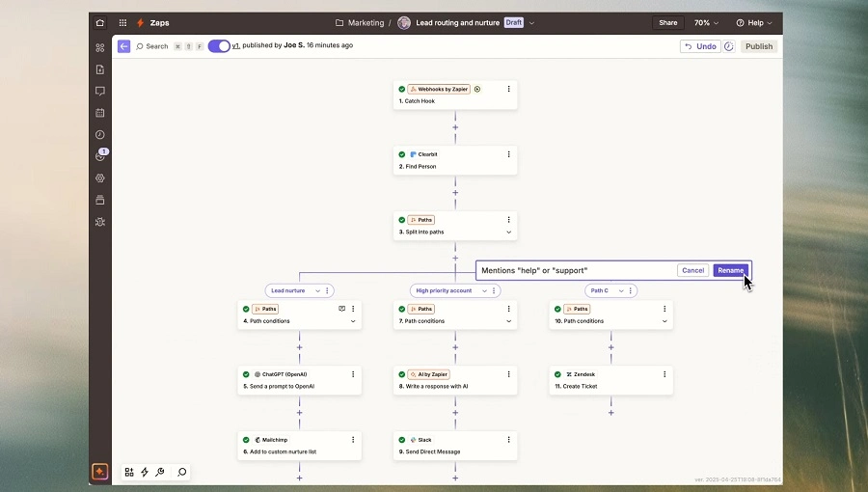Open the apps grid launcher
This screenshot has height=492, width=868.
coord(122,23)
